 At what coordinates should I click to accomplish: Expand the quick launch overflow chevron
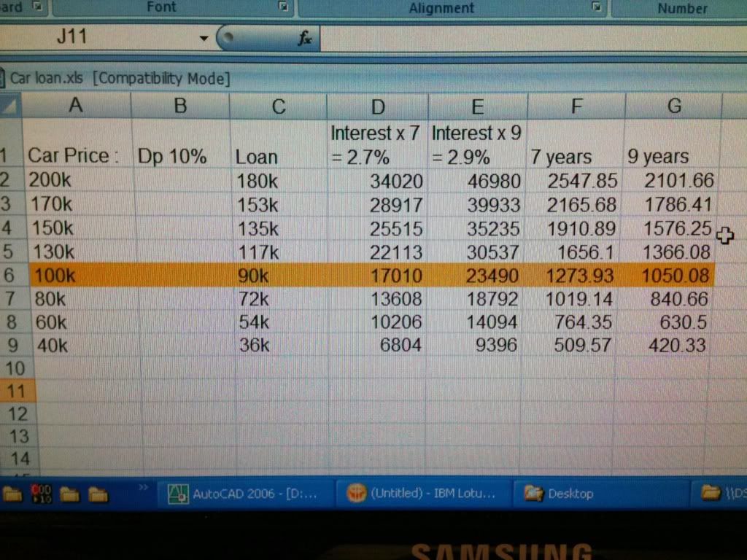pyautogui.click(x=143, y=487)
